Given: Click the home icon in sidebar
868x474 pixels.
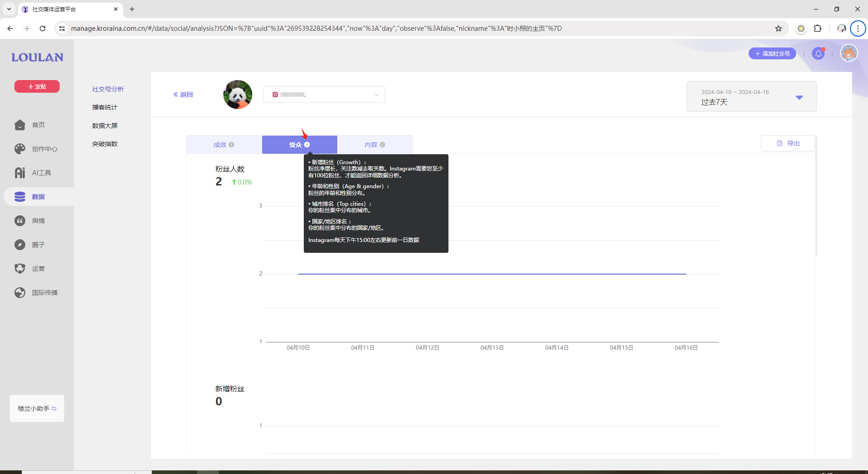Looking at the screenshot, I should pos(20,125).
